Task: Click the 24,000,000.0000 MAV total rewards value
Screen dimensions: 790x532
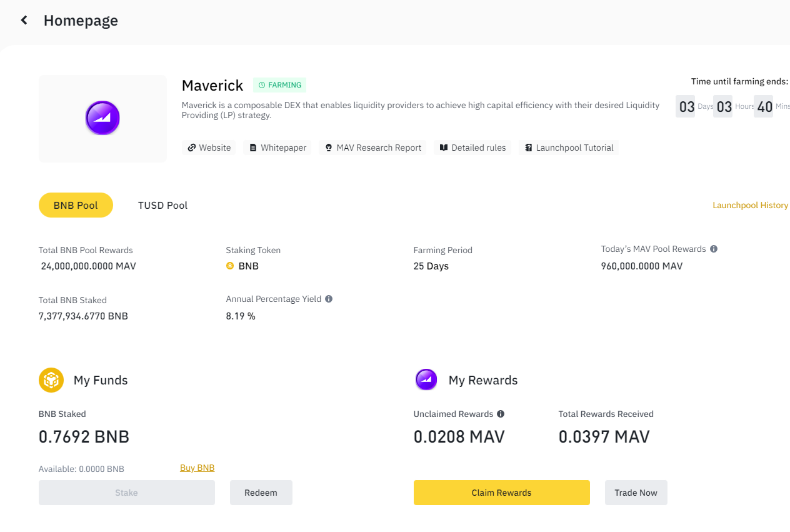Action: pos(88,266)
